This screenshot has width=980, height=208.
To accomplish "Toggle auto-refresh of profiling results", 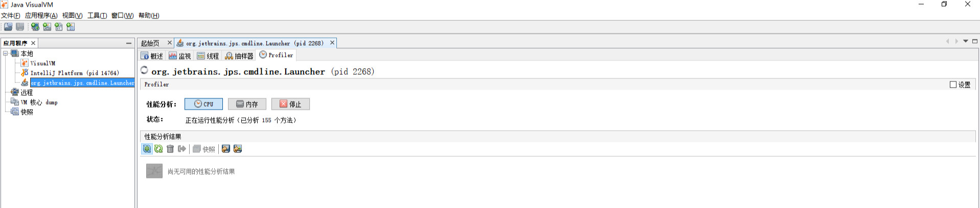I will point(147,149).
